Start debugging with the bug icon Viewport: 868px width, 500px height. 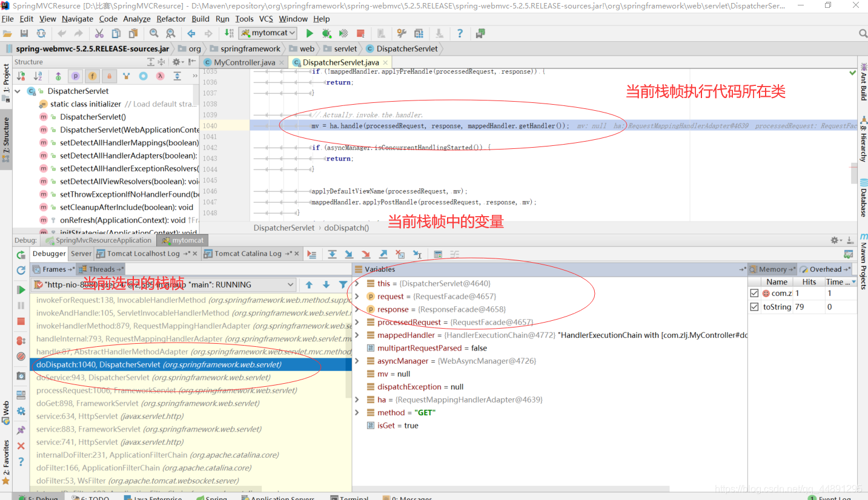[x=326, y=33]
